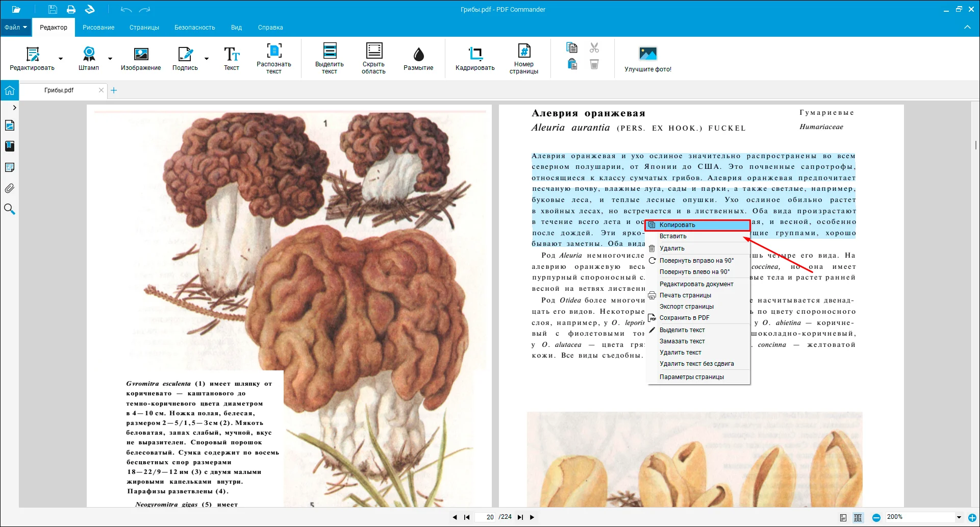
Task: Open the Безопасность tab
Action: click(x=195, y=28)
